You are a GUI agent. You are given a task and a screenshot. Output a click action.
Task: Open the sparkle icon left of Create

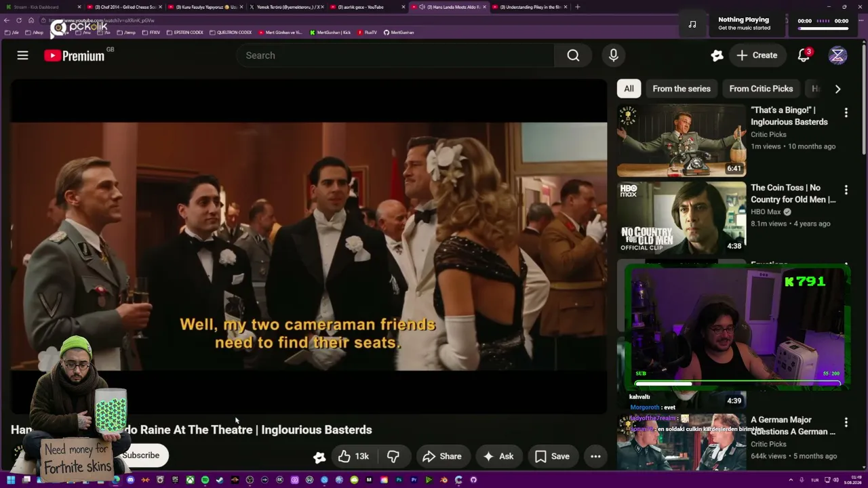pos(717,56)
